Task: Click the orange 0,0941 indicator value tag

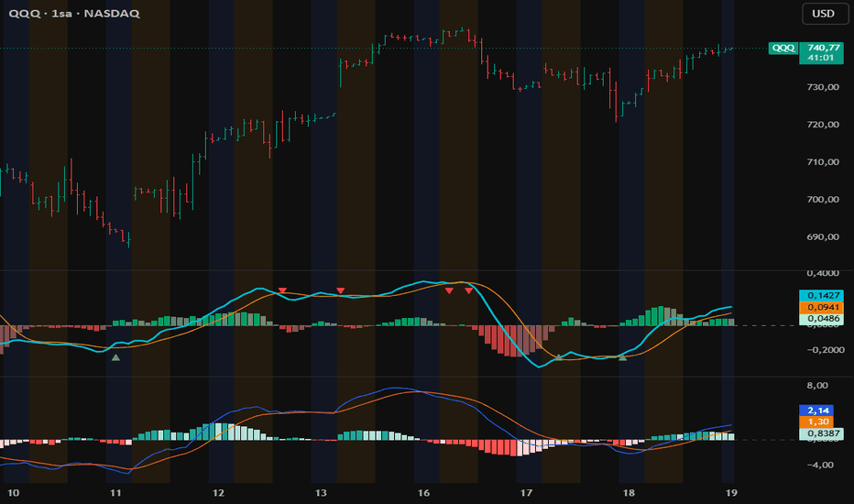Action: pyautogui.click(x=821, y=307)
